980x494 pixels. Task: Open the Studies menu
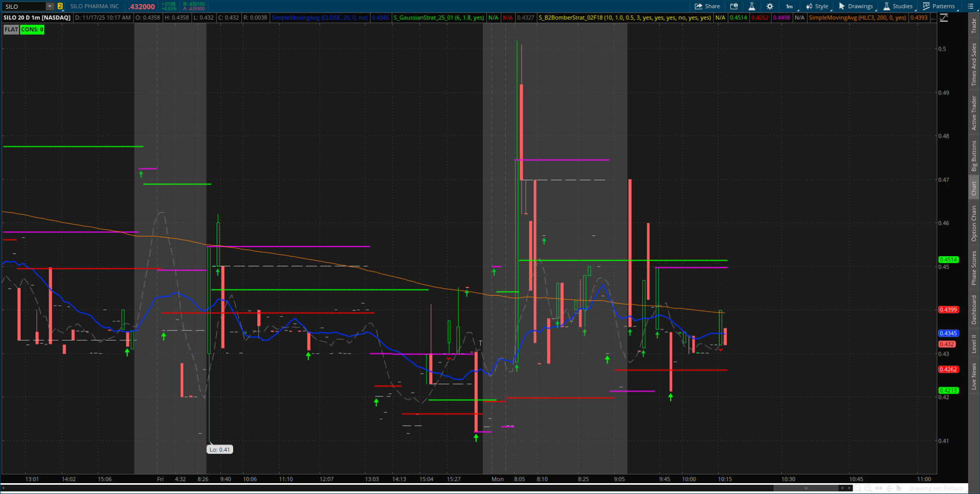(x=898, y=6)
